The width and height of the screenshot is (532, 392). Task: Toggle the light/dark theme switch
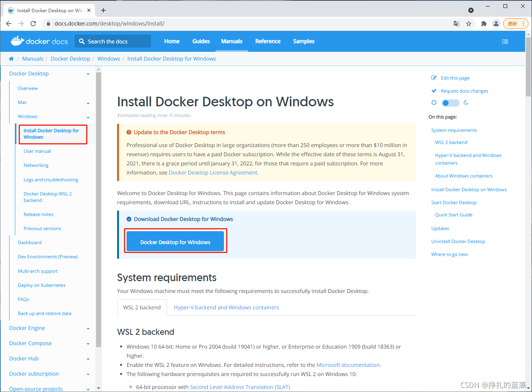click(450, 103)
